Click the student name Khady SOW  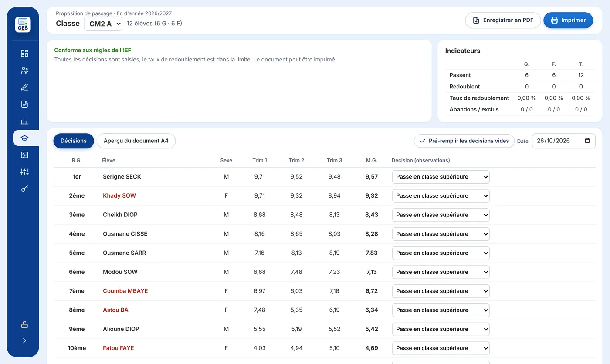point(119,196)
